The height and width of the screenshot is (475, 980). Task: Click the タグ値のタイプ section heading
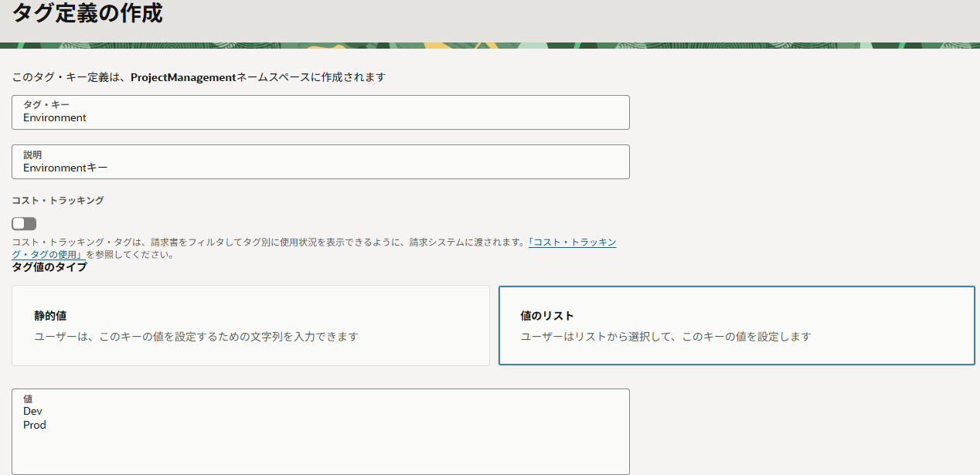49,267
